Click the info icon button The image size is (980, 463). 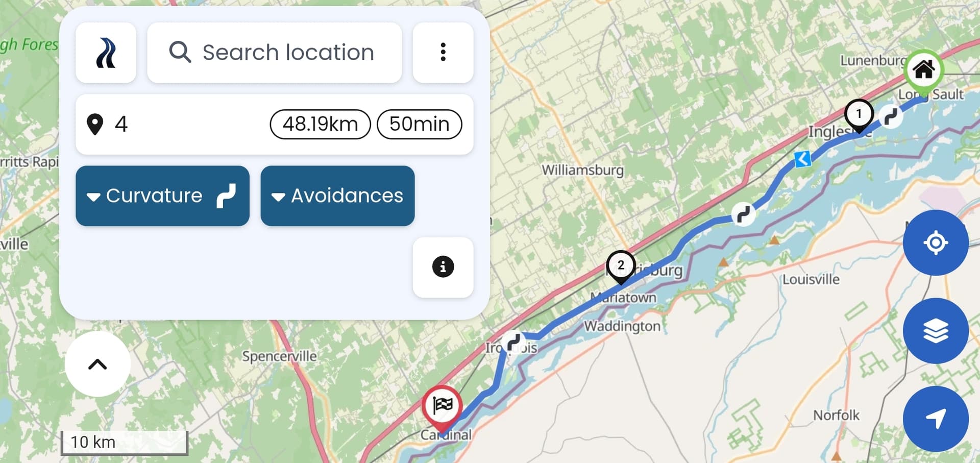pos(443,267)
